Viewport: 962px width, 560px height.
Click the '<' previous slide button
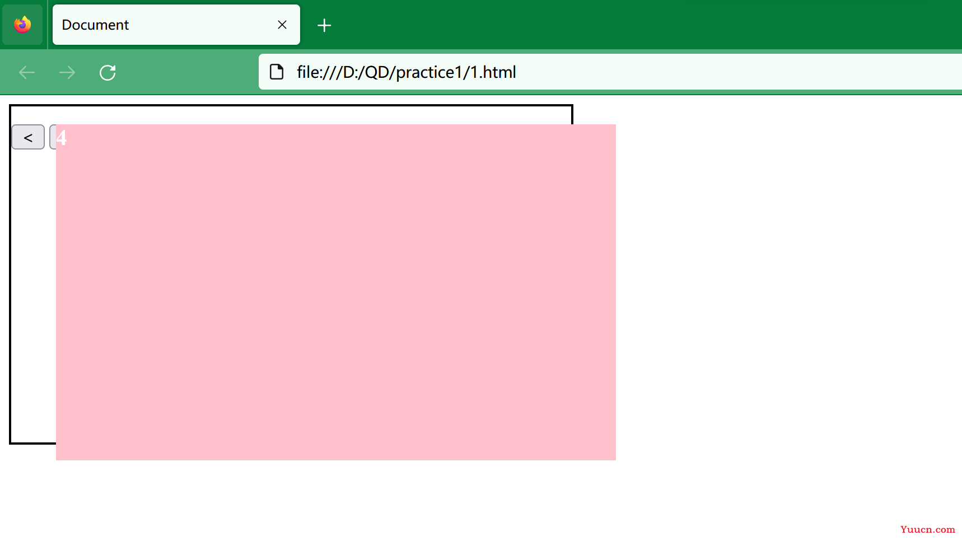(28, 137)
